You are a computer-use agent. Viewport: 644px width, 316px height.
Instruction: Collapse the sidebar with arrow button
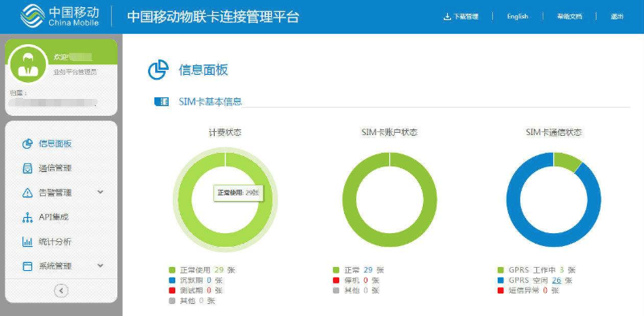(61, 290)
